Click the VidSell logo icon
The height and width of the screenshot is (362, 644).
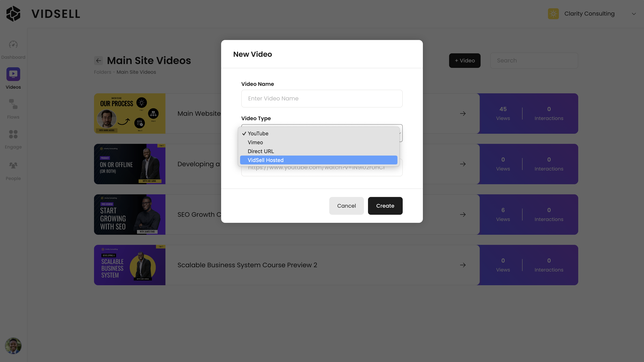pyautogui.click(x=13, y=14)
